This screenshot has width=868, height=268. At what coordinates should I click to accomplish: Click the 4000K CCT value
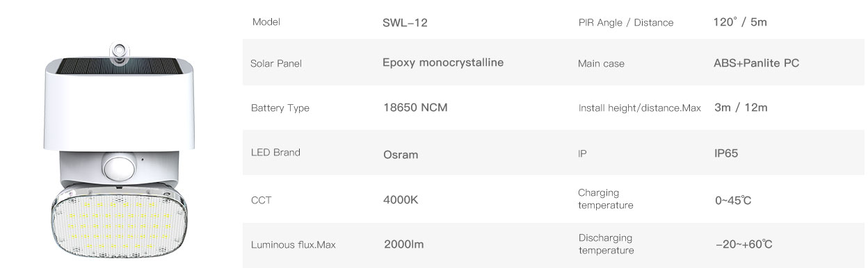[401, 200]
